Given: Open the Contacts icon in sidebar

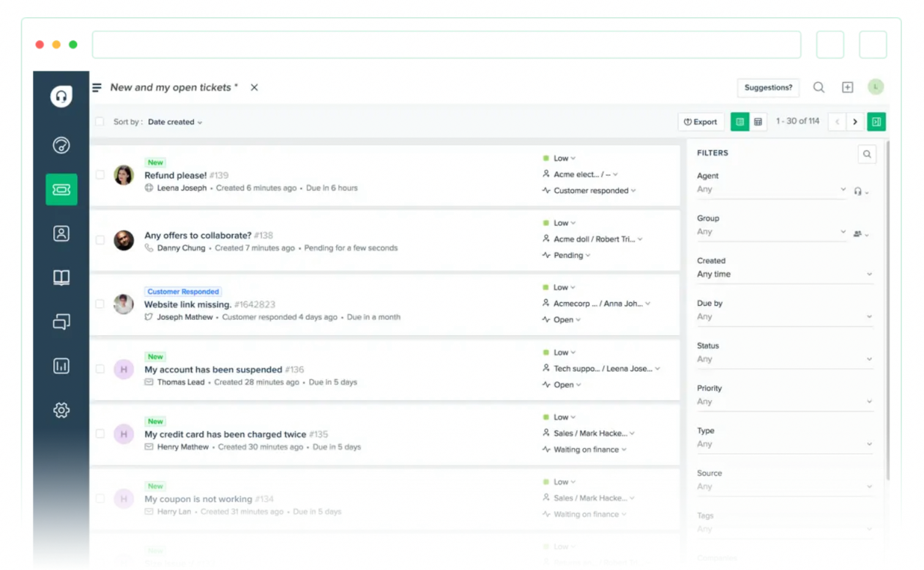Looking at the screenshot, I should pos(61,234).
